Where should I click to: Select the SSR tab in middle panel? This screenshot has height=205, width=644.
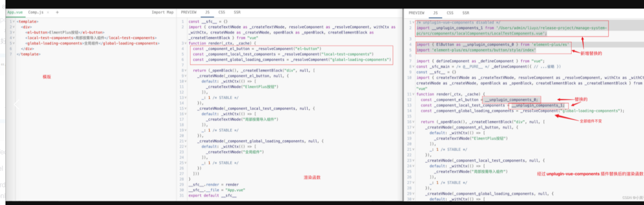point(237,12)
